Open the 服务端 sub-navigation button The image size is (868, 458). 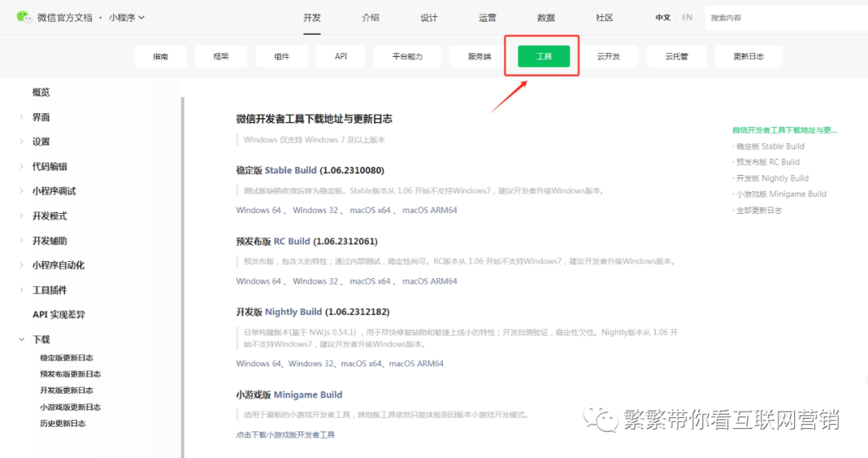point(479,56)
